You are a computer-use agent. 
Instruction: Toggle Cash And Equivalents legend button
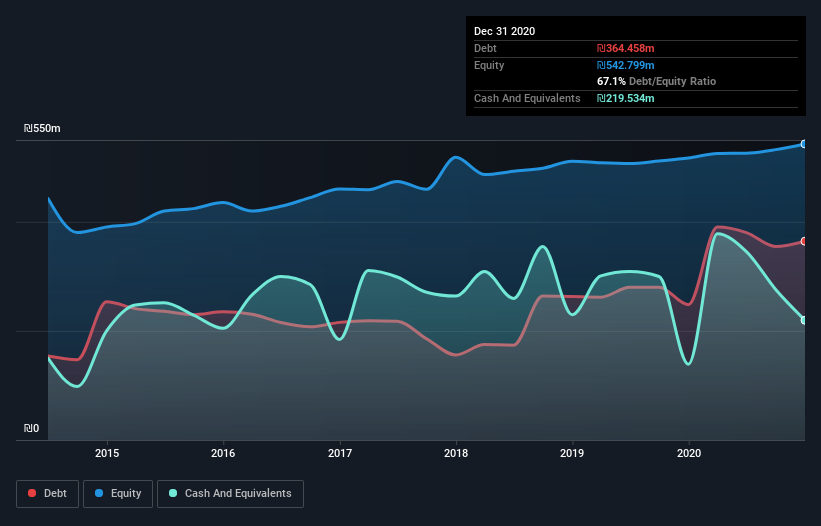230,494
